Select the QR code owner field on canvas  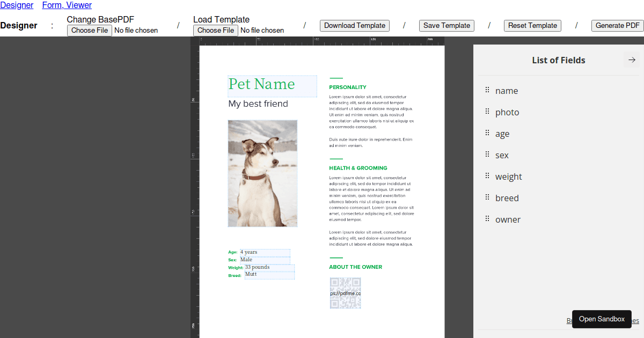pyautogui.click(x=345, y=293)
